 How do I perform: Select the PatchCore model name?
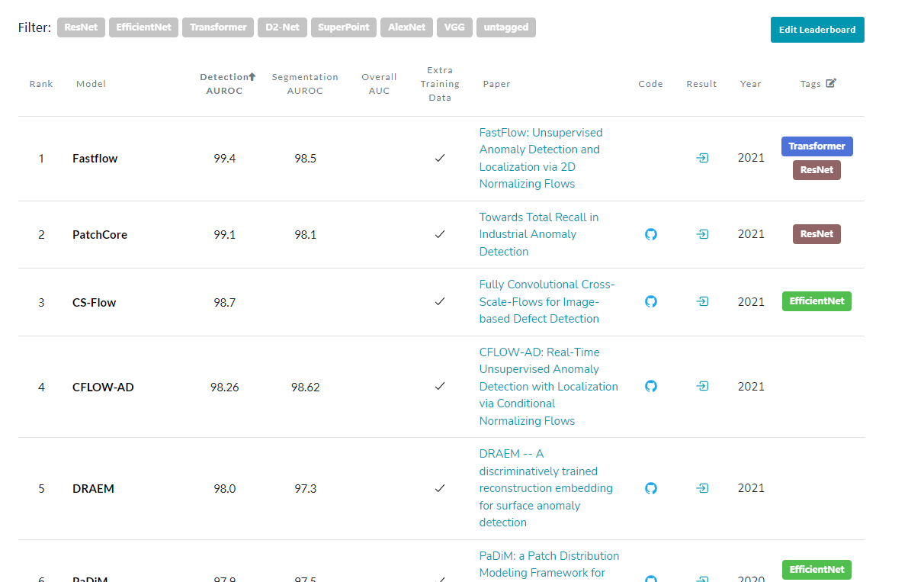click(100, 235)
